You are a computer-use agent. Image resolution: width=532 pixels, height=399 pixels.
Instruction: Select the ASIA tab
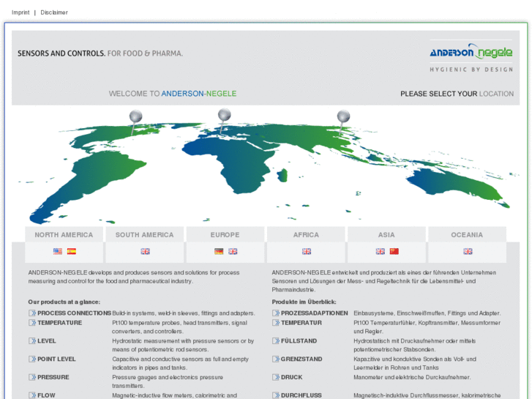386,235
